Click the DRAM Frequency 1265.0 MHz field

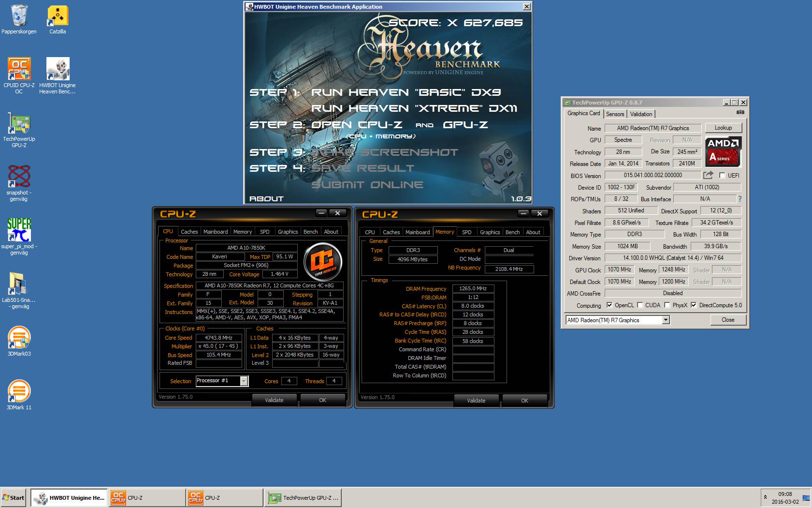pos(473,288)
